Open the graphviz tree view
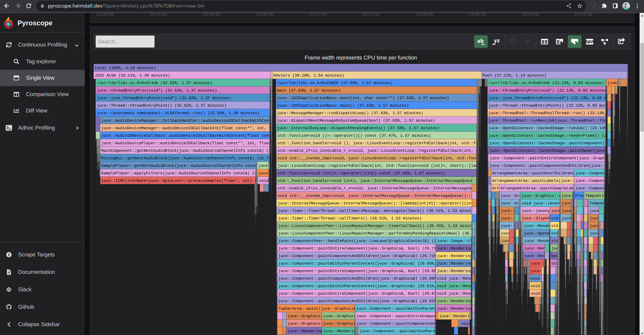Viewport: 644px width, 335px height. (605, 42)
